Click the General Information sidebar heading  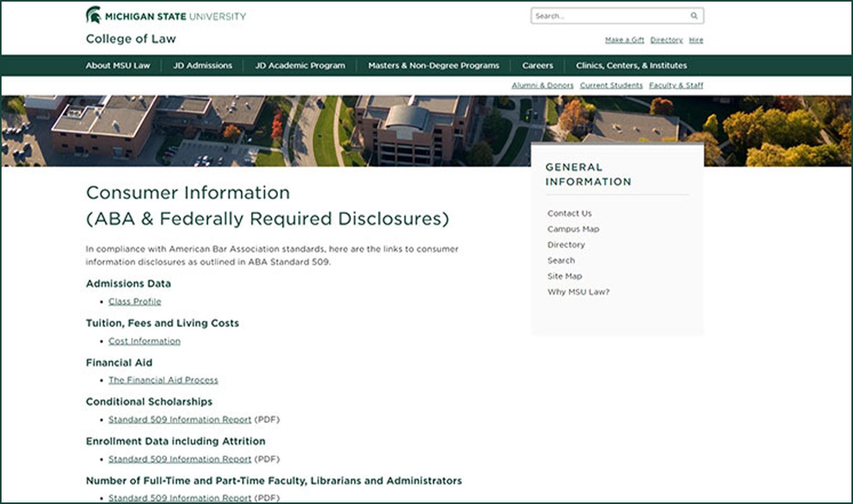(x=588, y=175)
